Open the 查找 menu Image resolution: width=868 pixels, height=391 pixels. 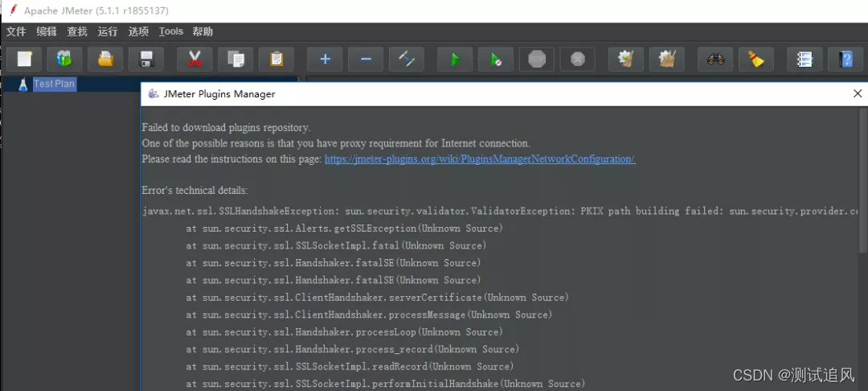click(x=77, y=31)
